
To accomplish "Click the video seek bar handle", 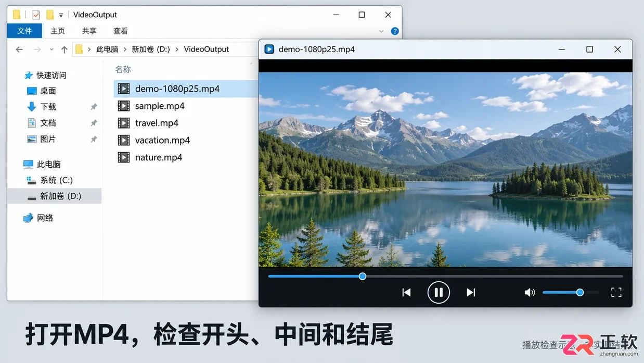I will pos(363,276).
